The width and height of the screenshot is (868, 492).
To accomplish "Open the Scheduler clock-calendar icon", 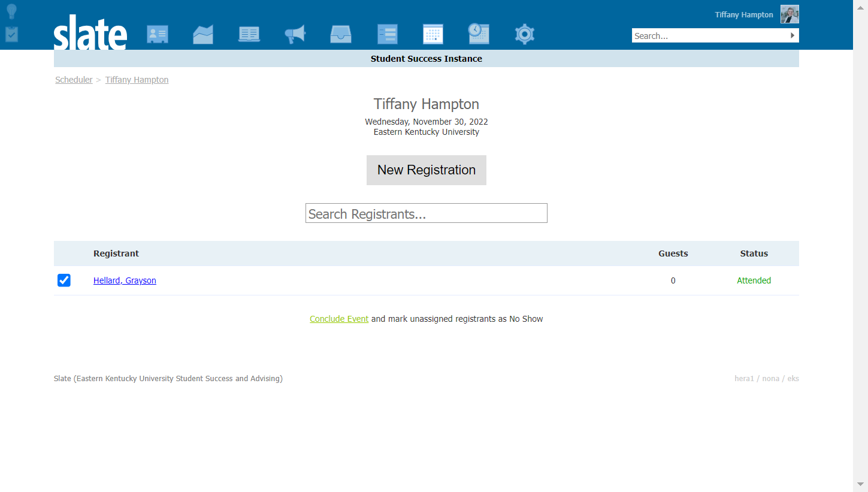I will [x=479, y=34].
